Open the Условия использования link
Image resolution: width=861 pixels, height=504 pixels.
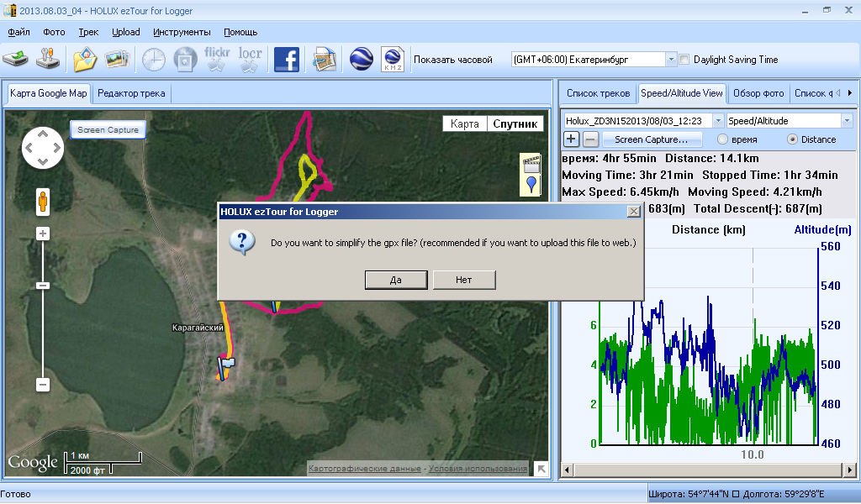point(478,469)
